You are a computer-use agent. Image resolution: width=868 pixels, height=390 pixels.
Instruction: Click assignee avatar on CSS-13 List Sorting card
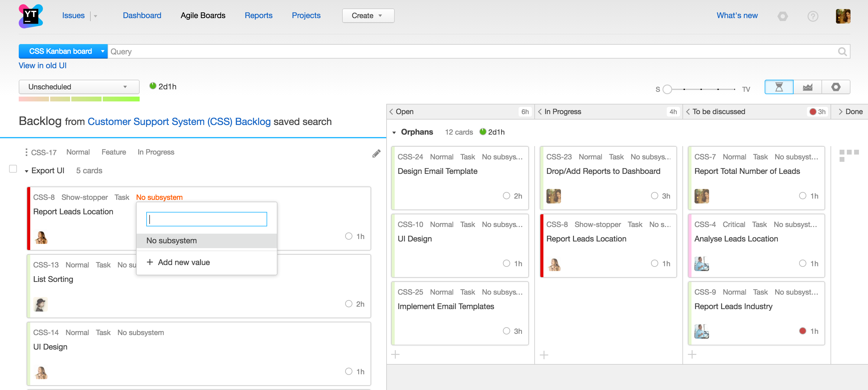click(x=41, y=304)
